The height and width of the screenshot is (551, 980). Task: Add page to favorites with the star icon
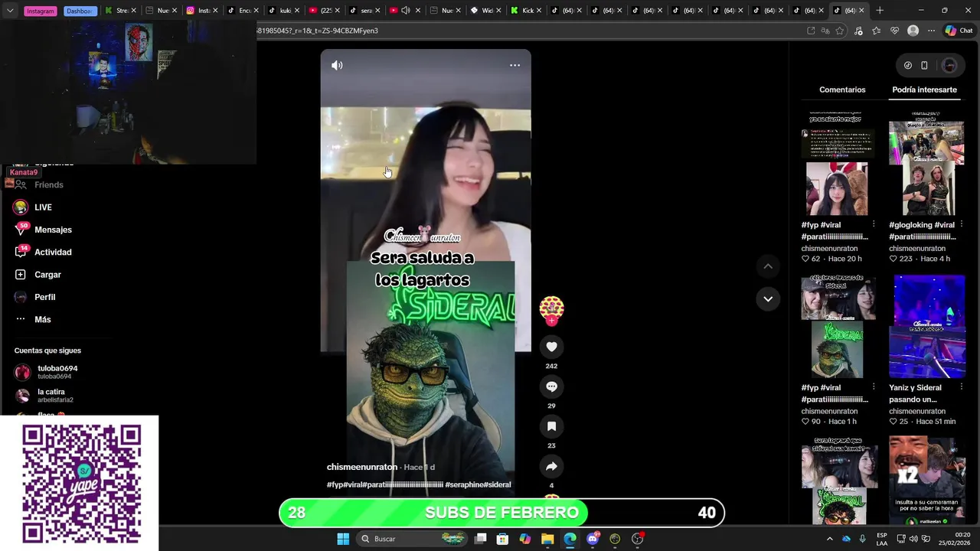(840, 31)
